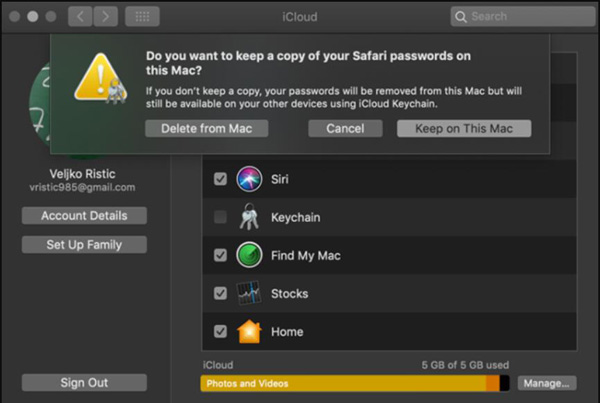
Task: Open Manage storage options
Action: [547, 383]
